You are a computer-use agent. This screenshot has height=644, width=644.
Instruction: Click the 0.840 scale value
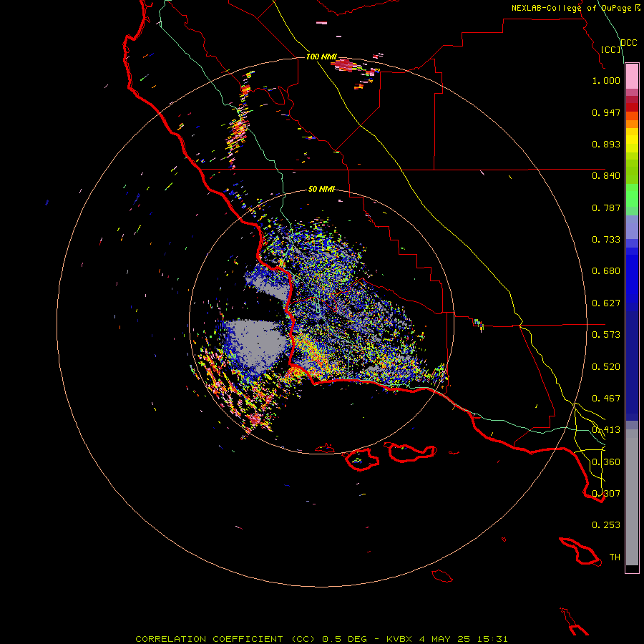tap(606, 176)
